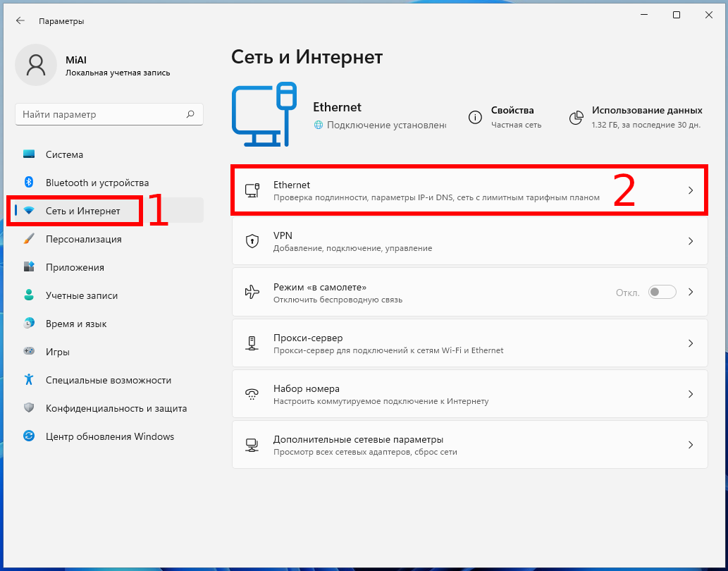The width and height of the screenshot is (728, 571).
Task: Open Специальные возможности settings
Action: click(x=109, y=380)
